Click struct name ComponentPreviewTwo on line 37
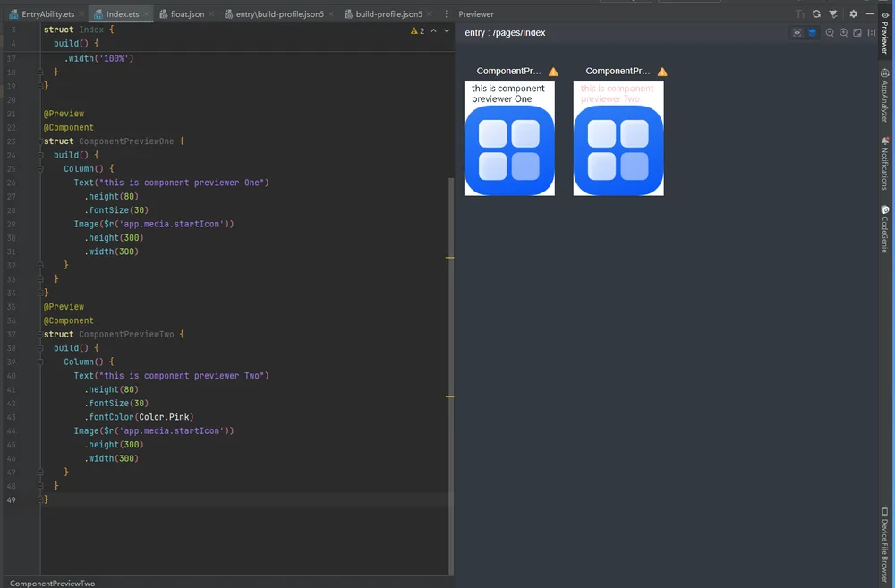 pos(126,335)
